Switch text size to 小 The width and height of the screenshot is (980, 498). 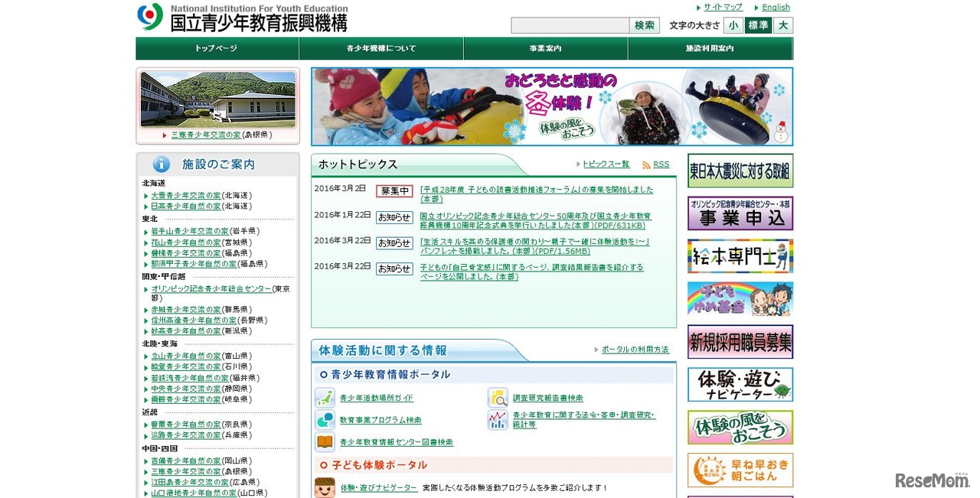[733, 25]
